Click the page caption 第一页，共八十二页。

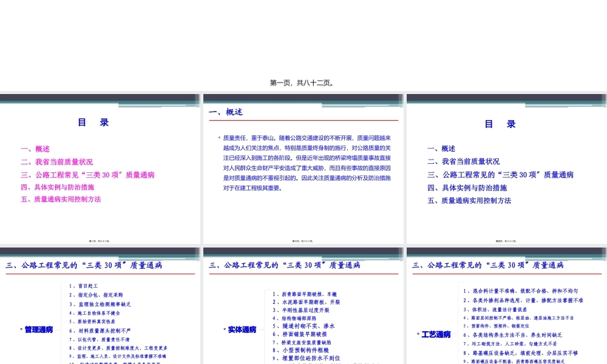pos(302,83)
